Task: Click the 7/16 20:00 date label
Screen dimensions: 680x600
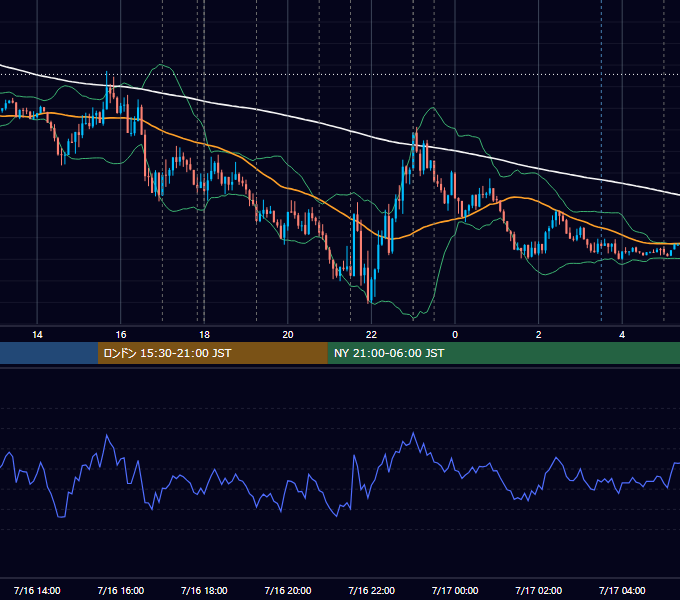Action: [x=288, y=590]
